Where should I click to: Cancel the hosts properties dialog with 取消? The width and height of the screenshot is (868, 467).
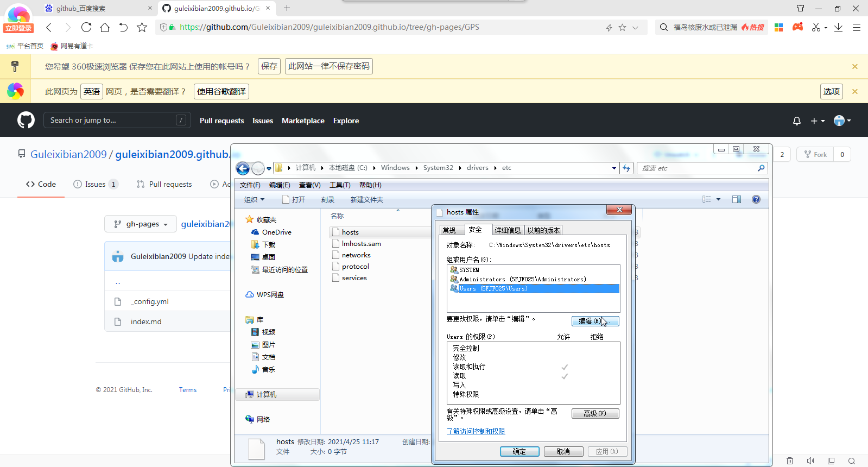tap(563, 451)
